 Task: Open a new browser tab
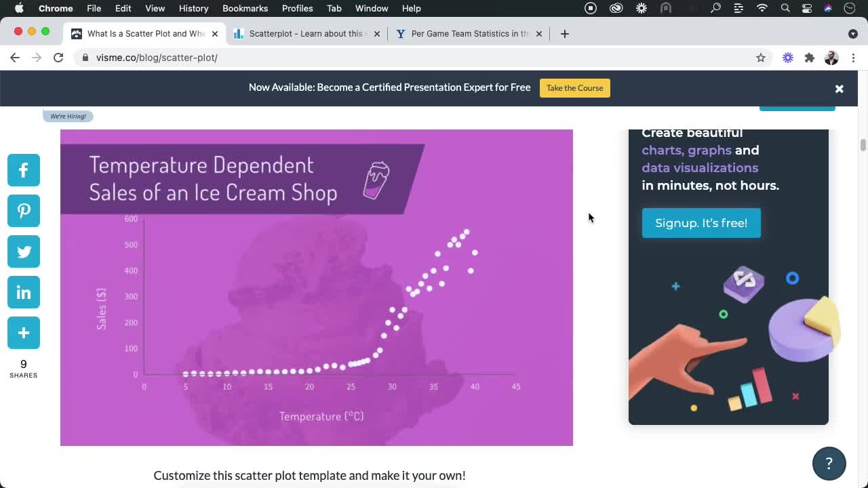pos(564,34)
